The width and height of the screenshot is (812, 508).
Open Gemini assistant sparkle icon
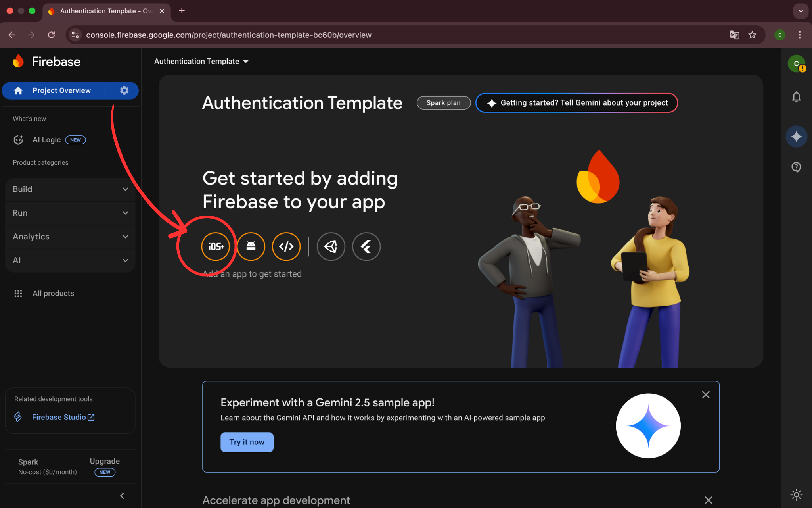coord(796,137)
